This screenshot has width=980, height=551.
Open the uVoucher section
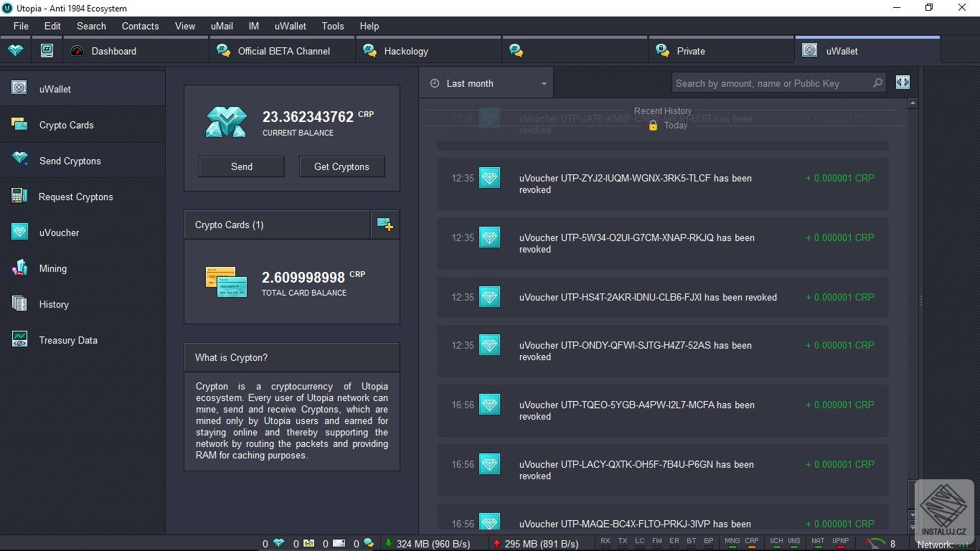click(x=83, y=232)
